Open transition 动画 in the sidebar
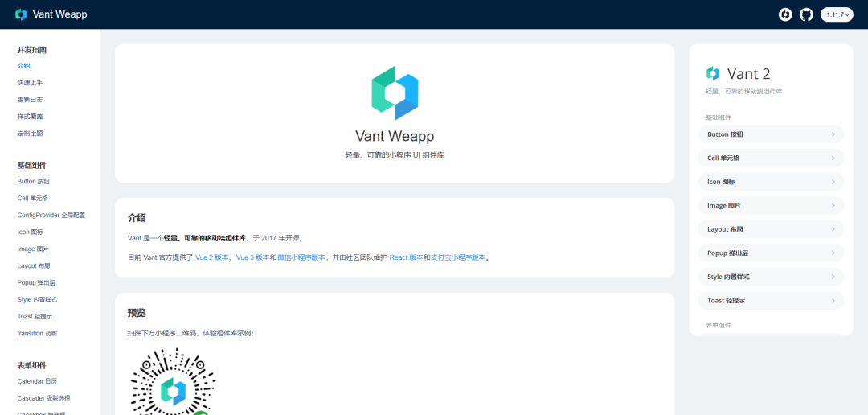 [x=37, y=334]
